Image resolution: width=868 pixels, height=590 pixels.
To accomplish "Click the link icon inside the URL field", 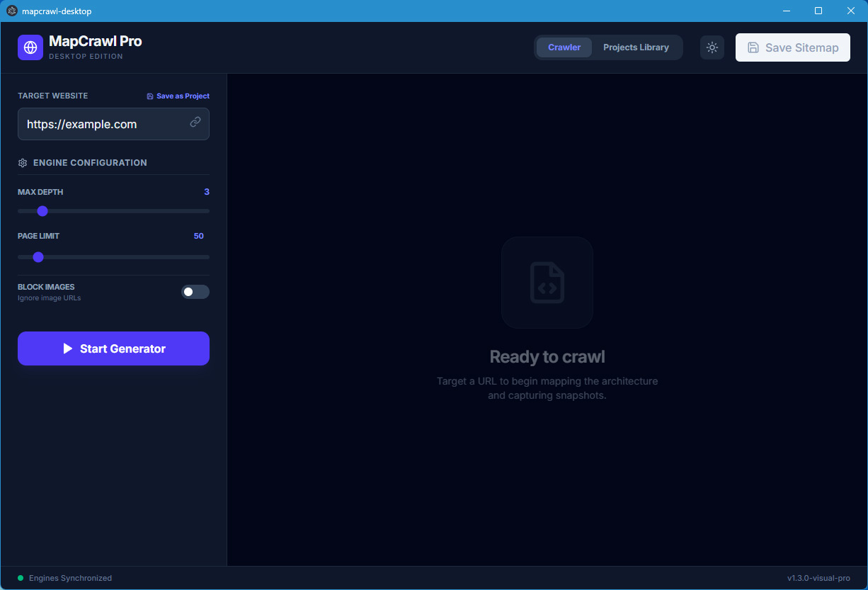I will 195,122.
